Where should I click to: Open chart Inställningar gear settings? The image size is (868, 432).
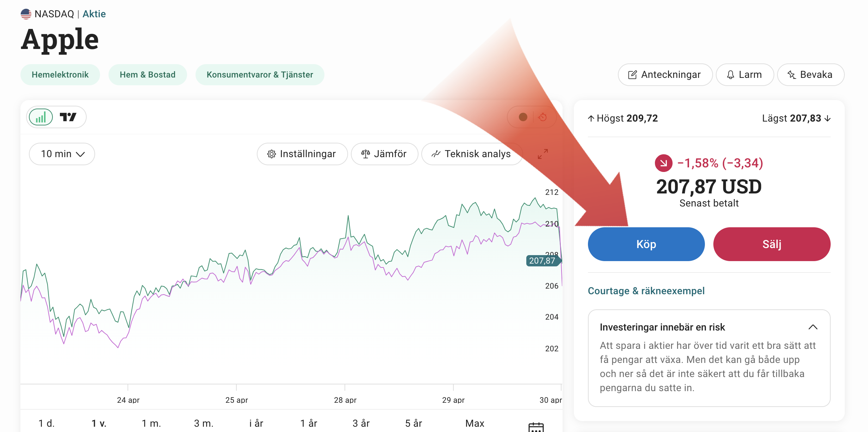coord(302,154)
